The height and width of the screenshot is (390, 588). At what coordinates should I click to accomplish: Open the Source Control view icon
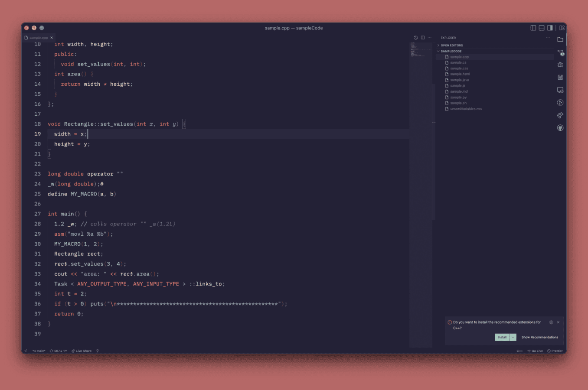[x=560, y=53]
